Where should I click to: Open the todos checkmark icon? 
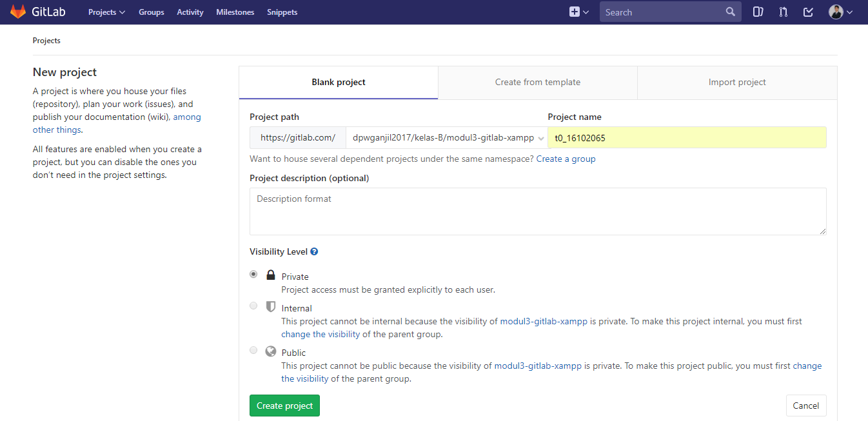click(808, 12)
